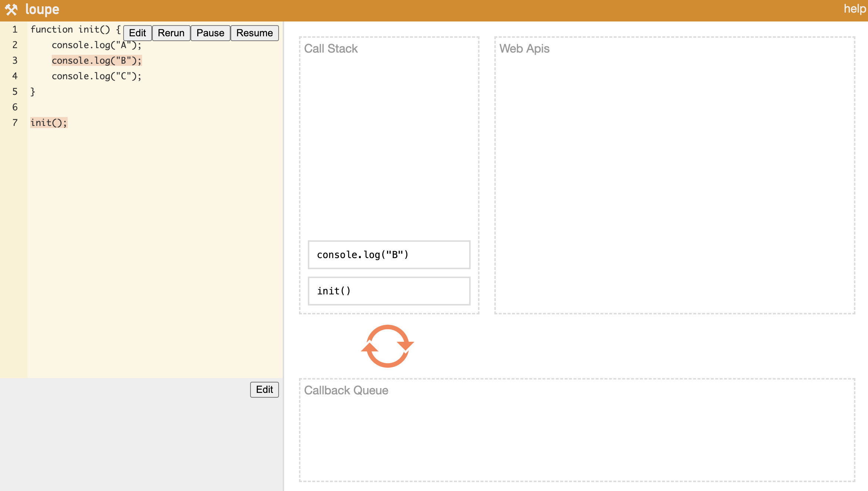Click the loupe tools logo icon
Screen dimensions: 868x491
(x=11, y=10)
